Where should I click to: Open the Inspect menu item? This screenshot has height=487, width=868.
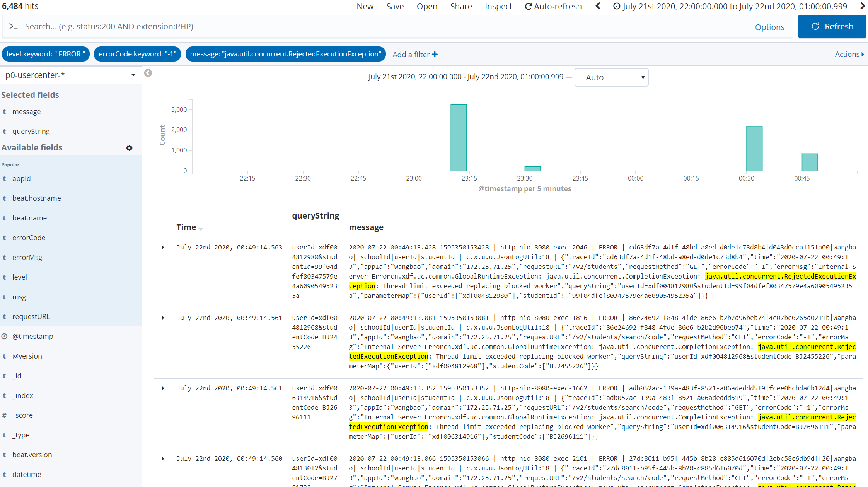click(x=498, y=6)
